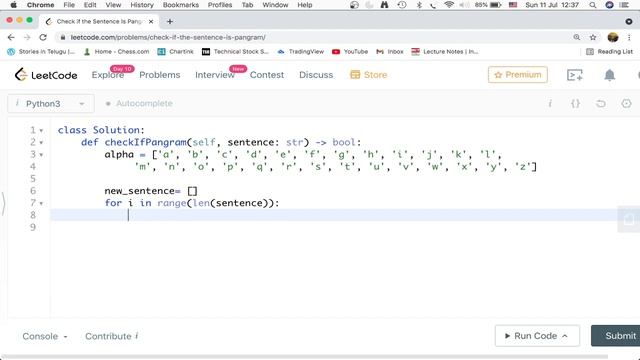Open the Wi-Fi status menu
The height and width of the screenshot is (360, 640).
pos(449,5)
